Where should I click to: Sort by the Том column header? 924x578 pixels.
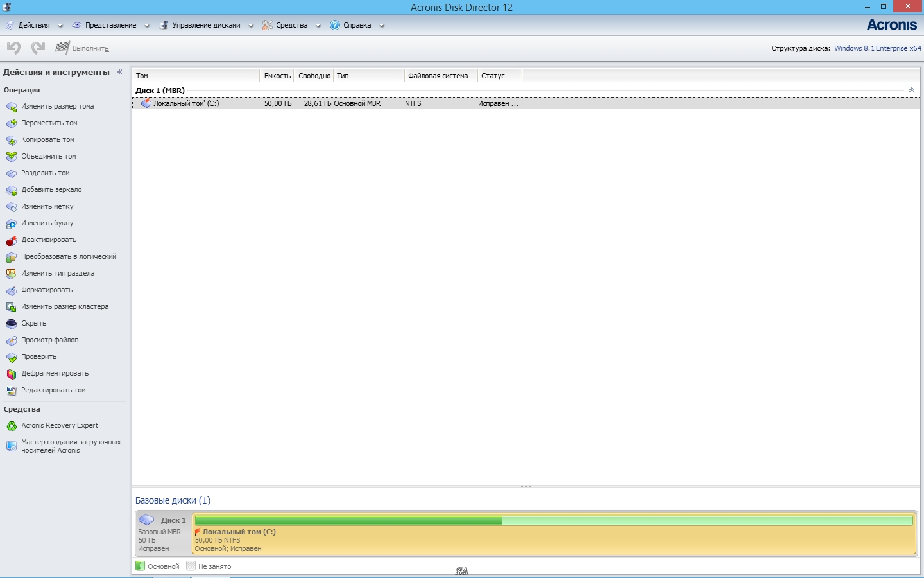click(196, 76)
